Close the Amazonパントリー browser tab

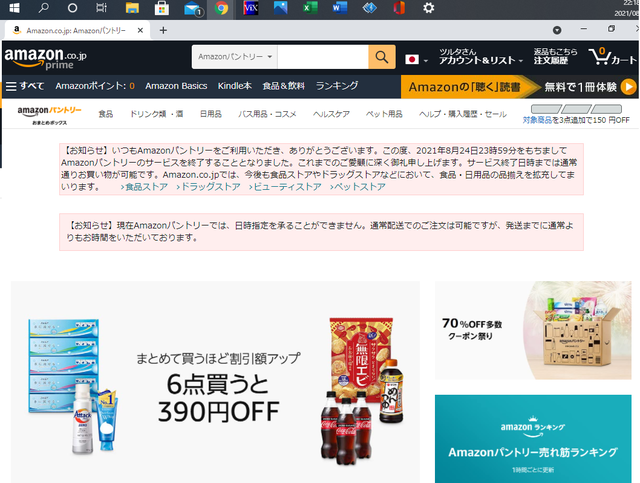pos(140,30)
